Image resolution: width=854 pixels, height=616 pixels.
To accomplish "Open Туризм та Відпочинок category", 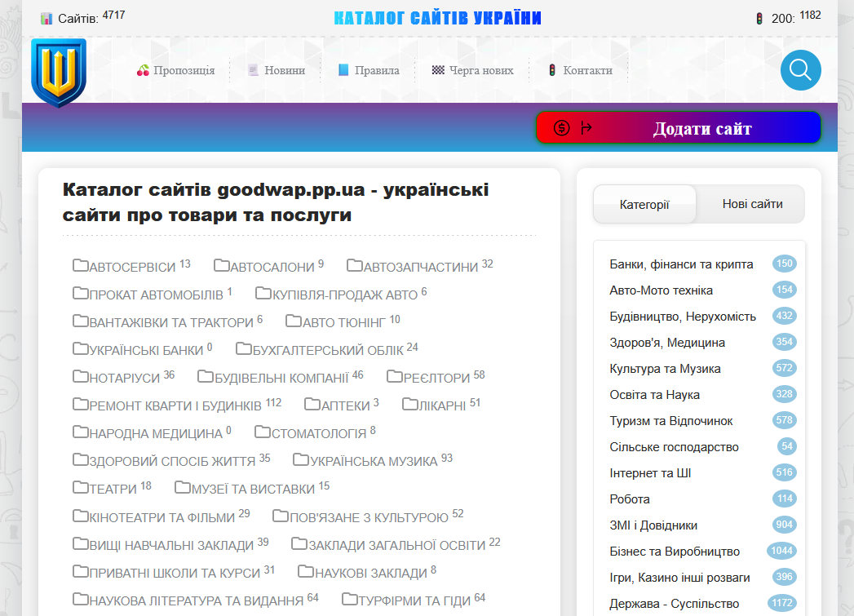I will point(671,421).
